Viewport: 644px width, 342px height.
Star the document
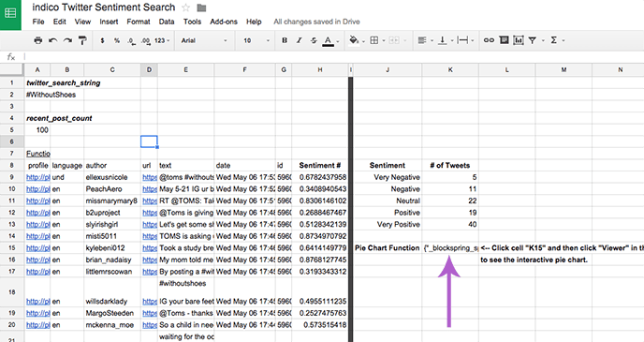(186, 7)
